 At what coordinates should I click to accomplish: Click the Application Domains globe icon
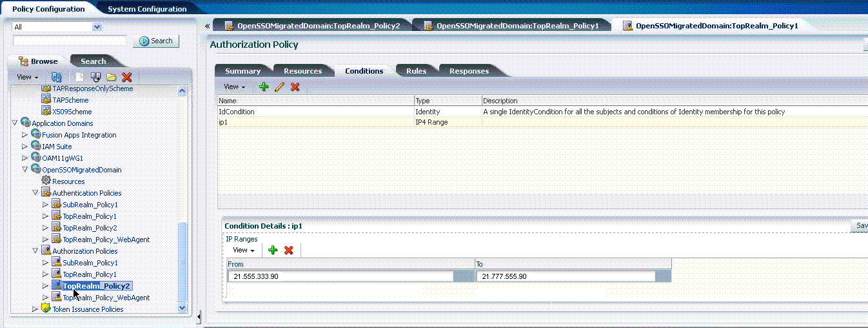[26, 123]
